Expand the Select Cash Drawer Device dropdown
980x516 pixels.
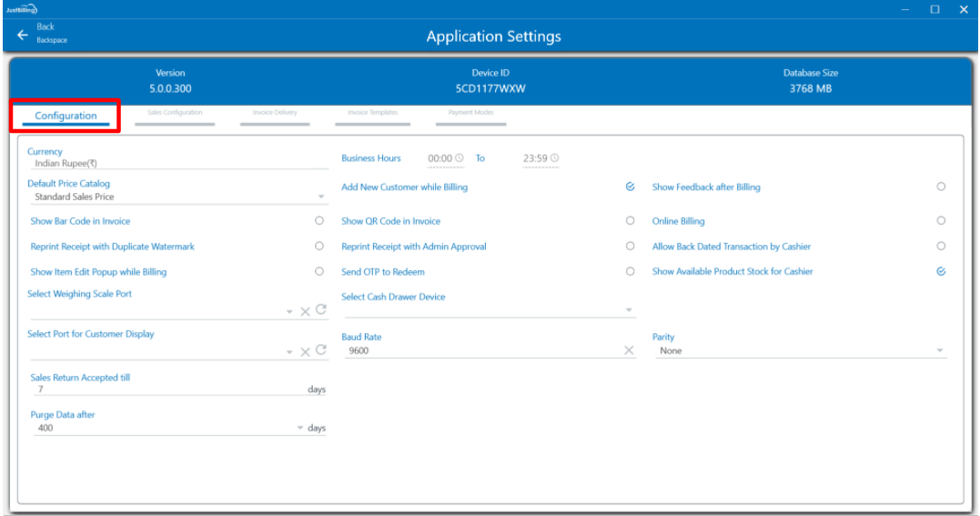[x=629, y=310]
